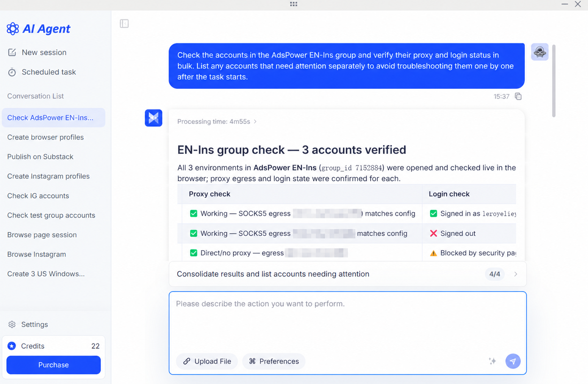Expand the consolidate results step chevron
588x384 pixels.
[x=516, y=274]
